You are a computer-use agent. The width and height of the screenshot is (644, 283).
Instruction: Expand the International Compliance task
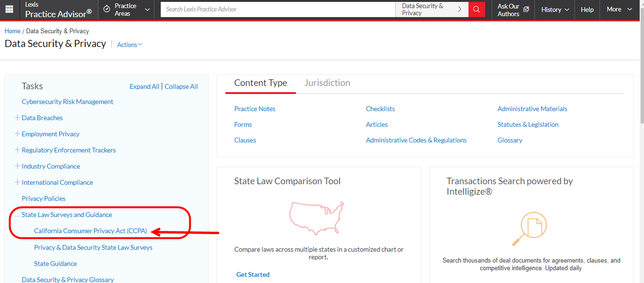[x=17, y=182]
